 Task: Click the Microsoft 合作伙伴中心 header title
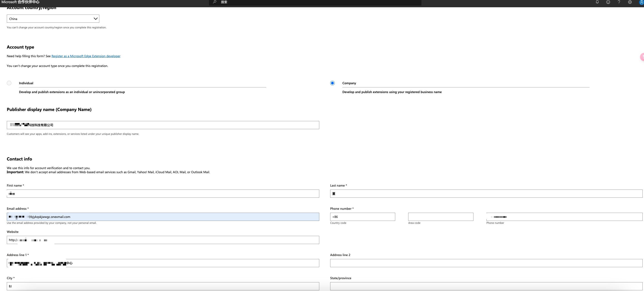coord(20,2)
